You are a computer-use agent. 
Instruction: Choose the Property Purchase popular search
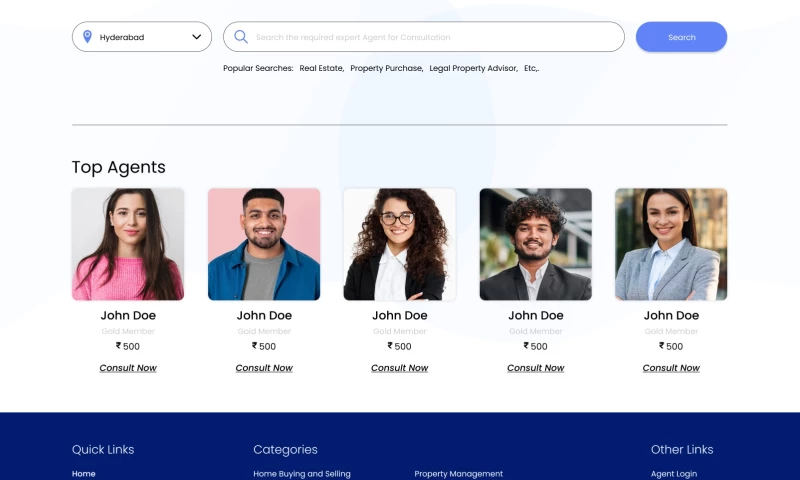tap(386, 68)
